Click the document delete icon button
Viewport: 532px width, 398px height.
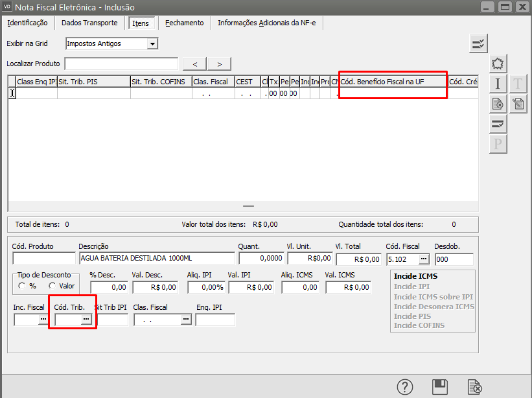click(498, 103)
